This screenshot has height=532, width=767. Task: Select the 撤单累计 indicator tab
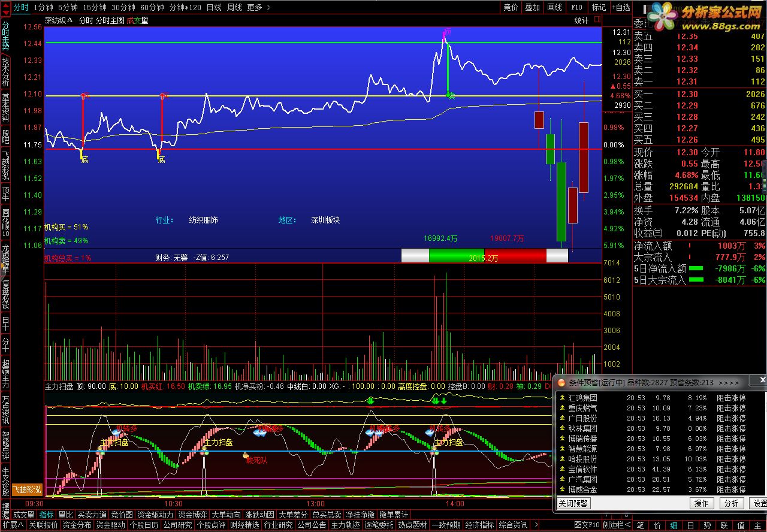tap(394, 515)
